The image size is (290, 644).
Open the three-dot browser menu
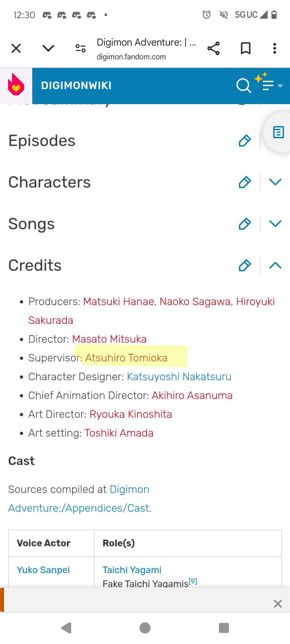[275, 48]
